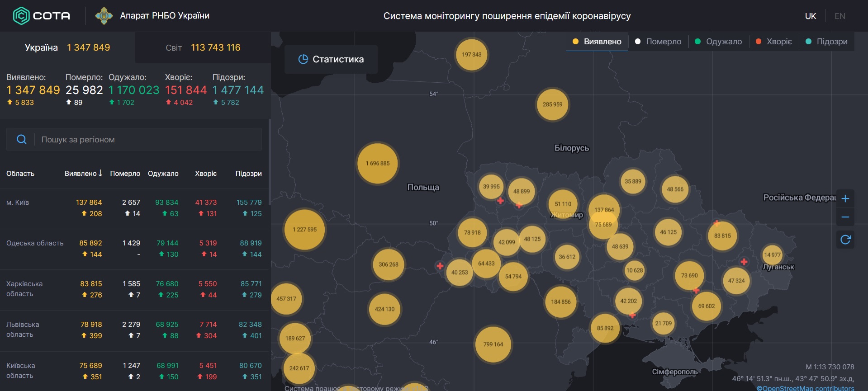Viewport: 868px width, 391px height.
Task: Zoom in the map with plus button
Action: 845,198
